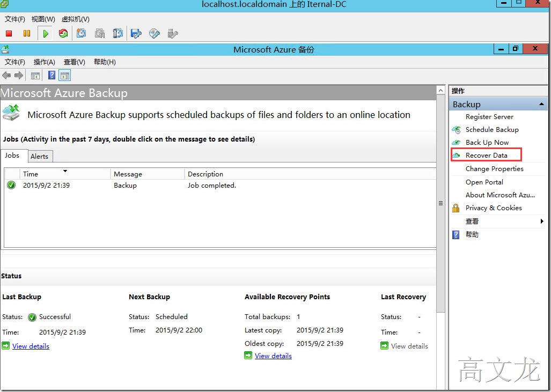Sort jobs by the Message column header
Image resolution: width=551 pixels, height=392 pixels.
[148, 174]
